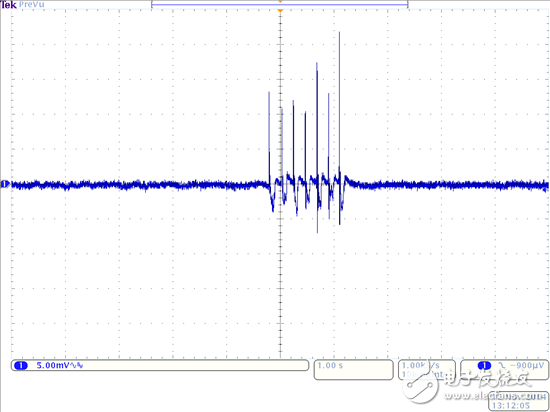Select the channel 1 badge beside 5.00mV
Image resolution: width=550 pixels, height=412 pixels.
pyautogui.click(x=20, y=366)
